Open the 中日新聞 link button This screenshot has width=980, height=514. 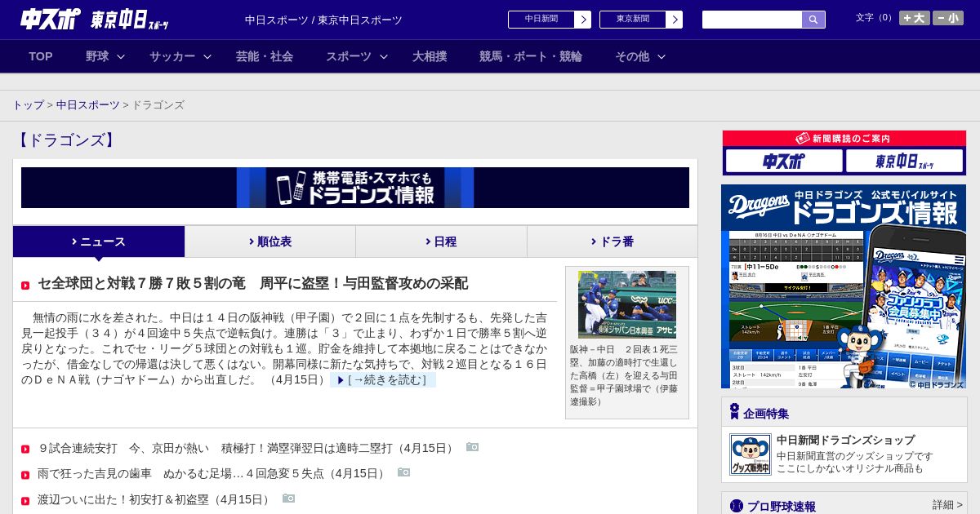pyautogui.click(x=541, y=20)
